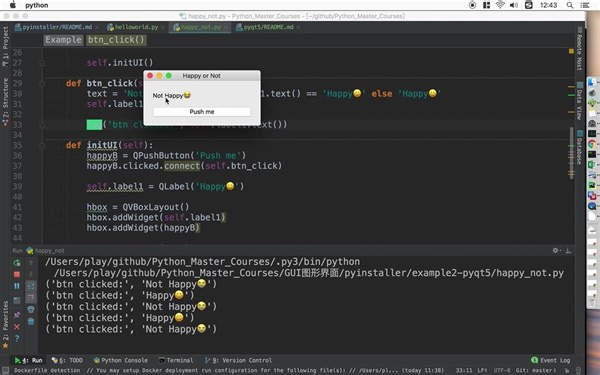Open the 6: TODO tool window

[67, 360]
